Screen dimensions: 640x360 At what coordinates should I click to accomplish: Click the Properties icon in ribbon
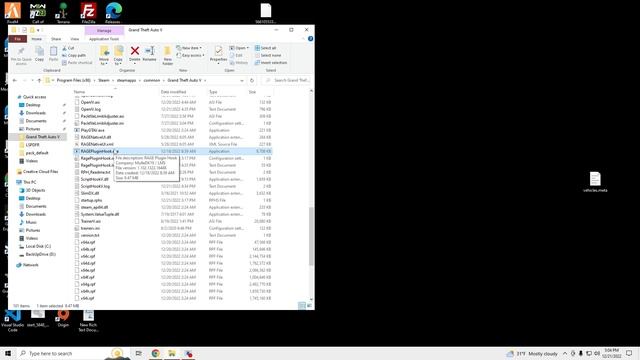[218, 51]
